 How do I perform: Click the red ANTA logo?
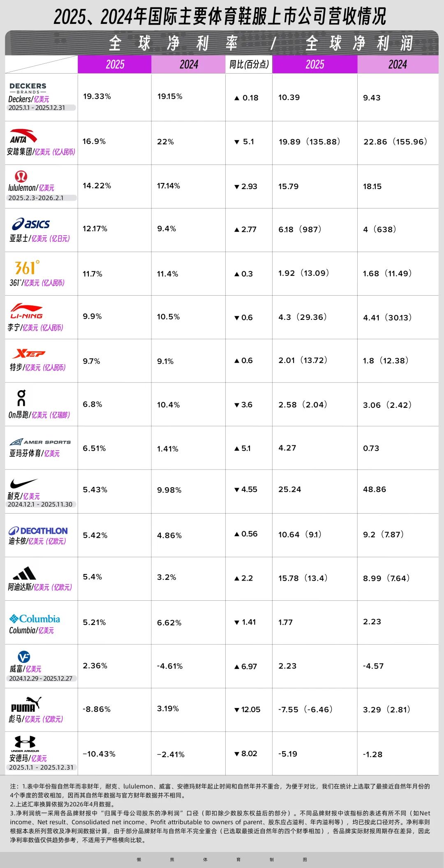click(x=23, y=136)
